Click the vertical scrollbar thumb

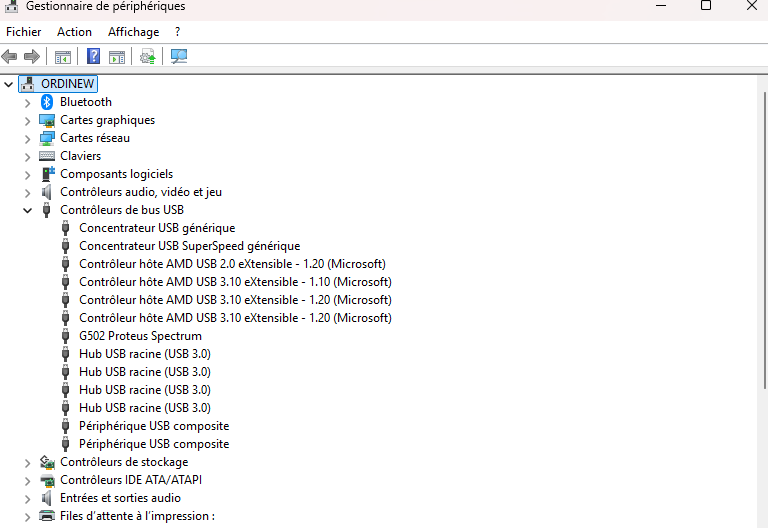tap(765, 240)
